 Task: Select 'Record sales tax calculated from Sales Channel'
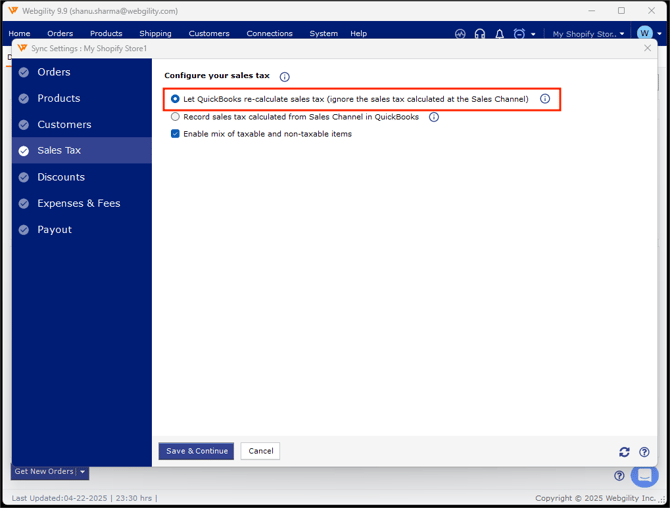pos(175,117)
